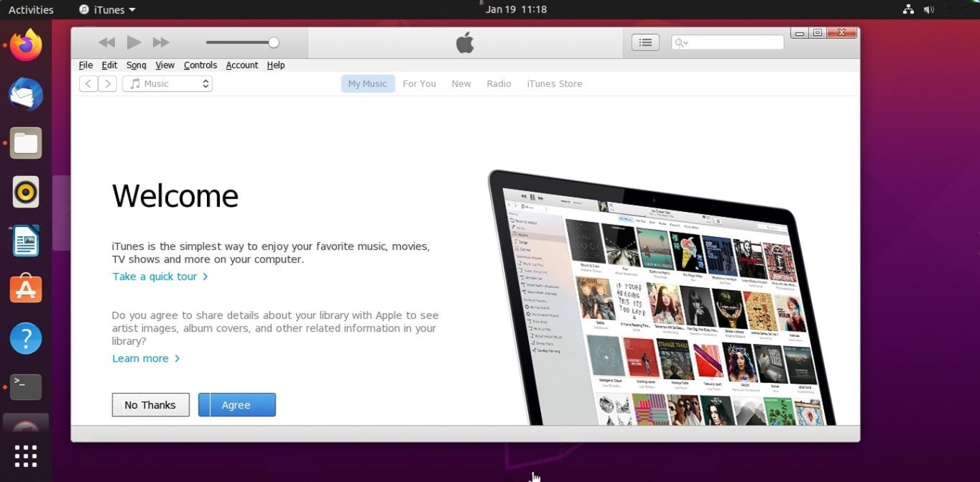Open the iTunes indicator menu in top bar
Image resolution: width=980 pixels, height=482 pixels.
105,9
